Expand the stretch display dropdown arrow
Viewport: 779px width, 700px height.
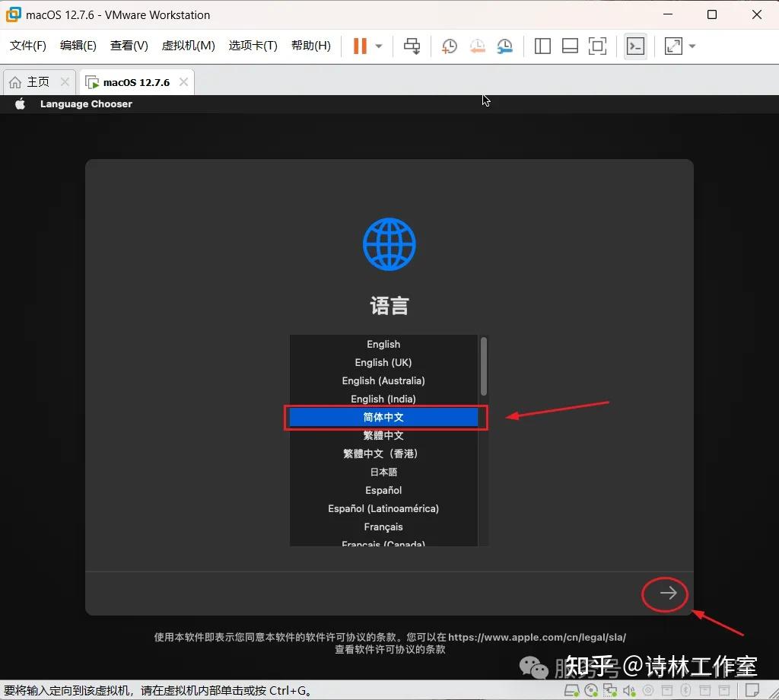[x=692, y=46]
